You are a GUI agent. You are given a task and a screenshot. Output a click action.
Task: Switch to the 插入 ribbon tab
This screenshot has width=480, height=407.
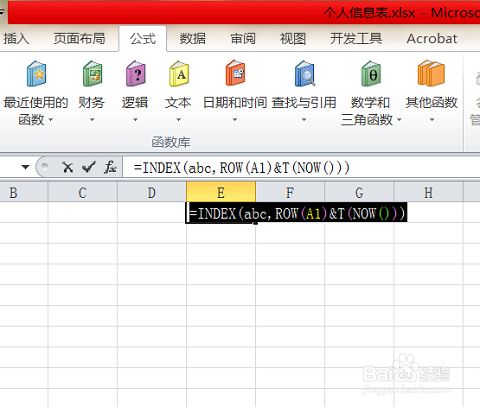[15, 39]
